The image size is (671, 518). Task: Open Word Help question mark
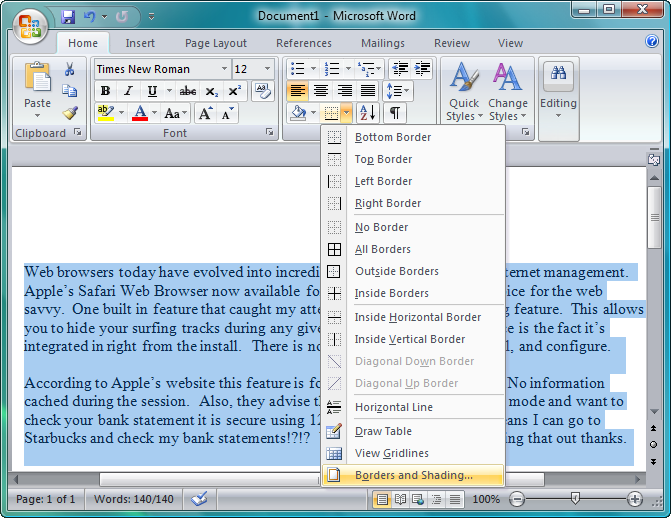coord(652,41)
